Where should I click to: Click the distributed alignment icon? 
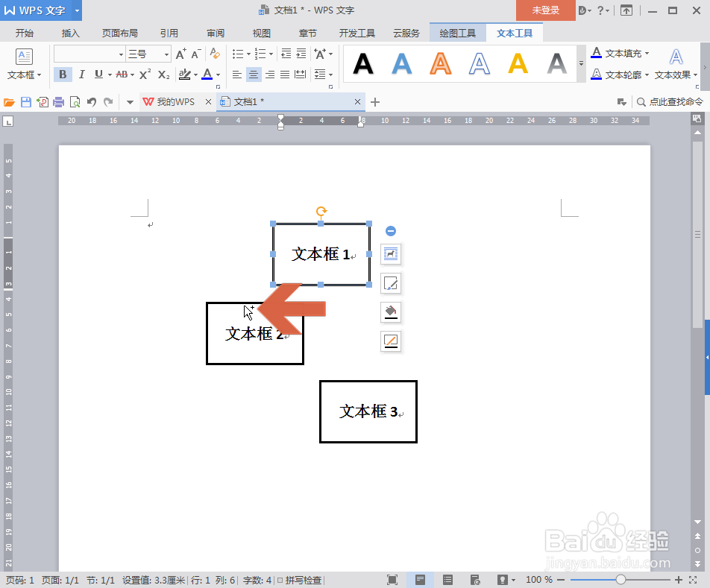(x=301, y=75)
